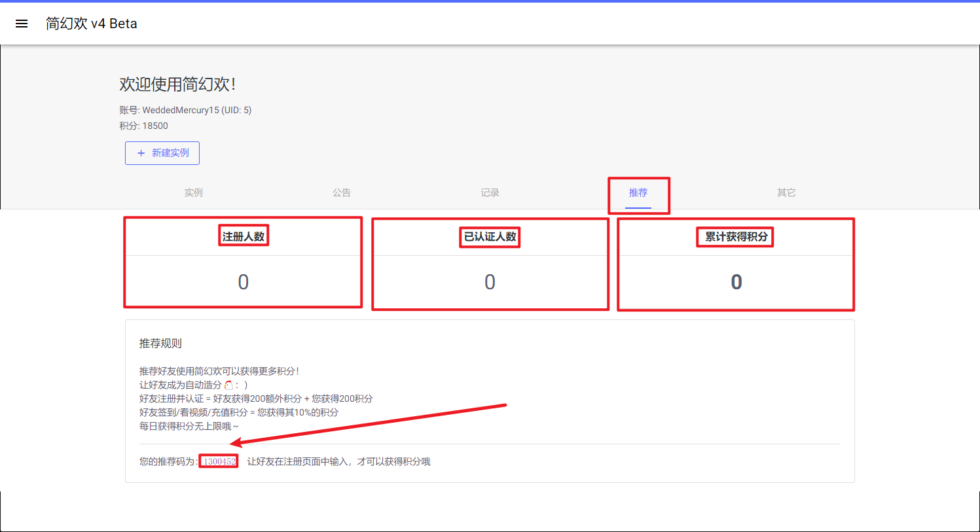Screen dimensions: 980x532
Task: Select the 记录 tab
Action: tap(490, 192)
